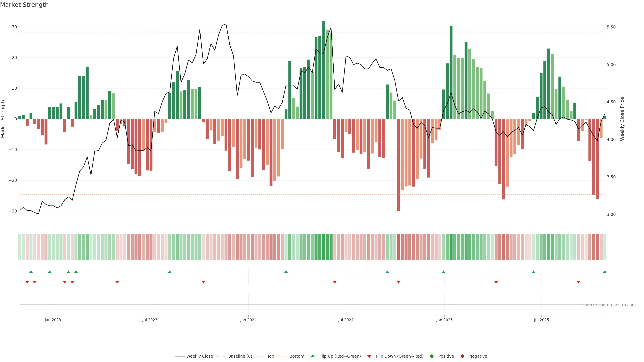Click the rightmost red flip-down triangle marker
The height and width of the screenshot is (362, 644).
578,282
